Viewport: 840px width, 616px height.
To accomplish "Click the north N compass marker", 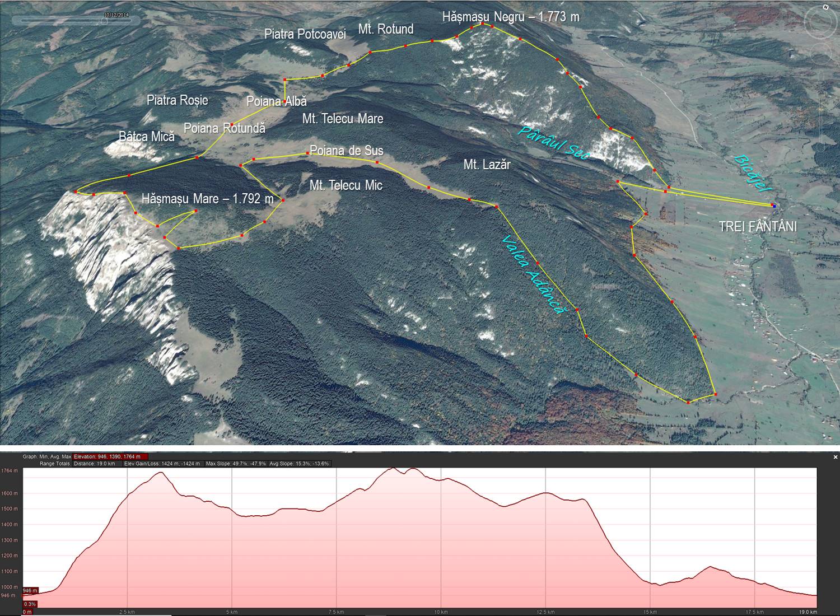I will point(825,8).
